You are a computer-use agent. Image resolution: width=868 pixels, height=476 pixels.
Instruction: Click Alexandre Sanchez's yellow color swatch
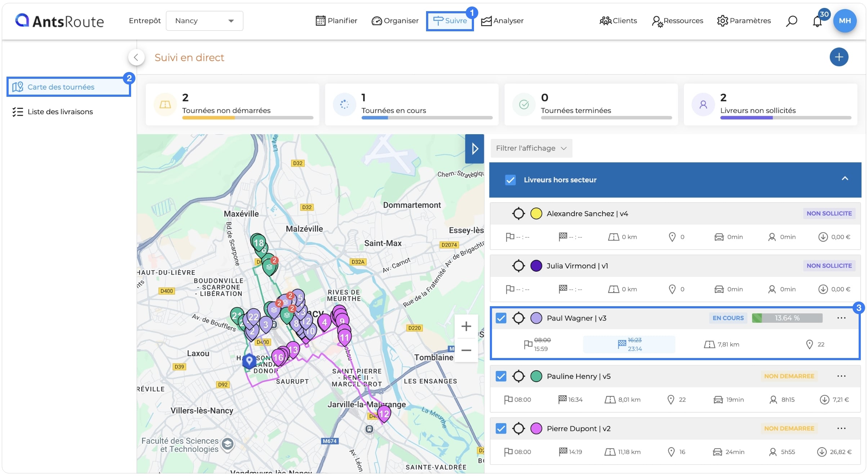pyautogui.click(x=536, y=214)
